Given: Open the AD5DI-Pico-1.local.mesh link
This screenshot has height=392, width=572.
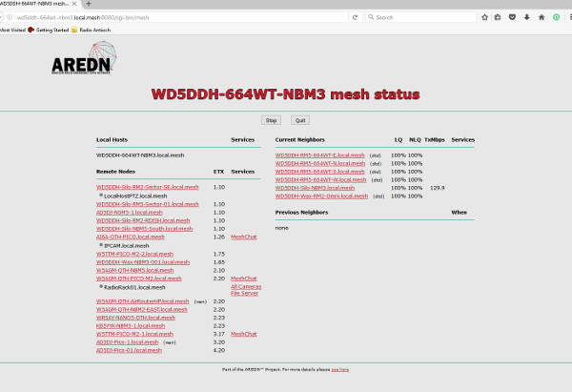Looking at the screenshot, I should point(128,342).
